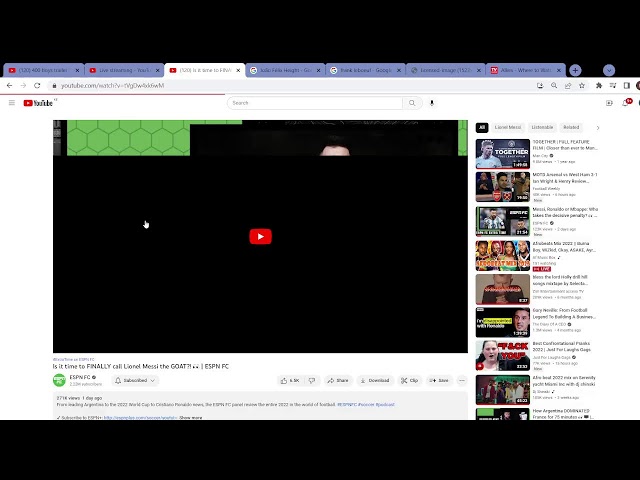640x480 pixels.
Task: Click the install/download icon in the address bar
Action: (x=540, y=85)
